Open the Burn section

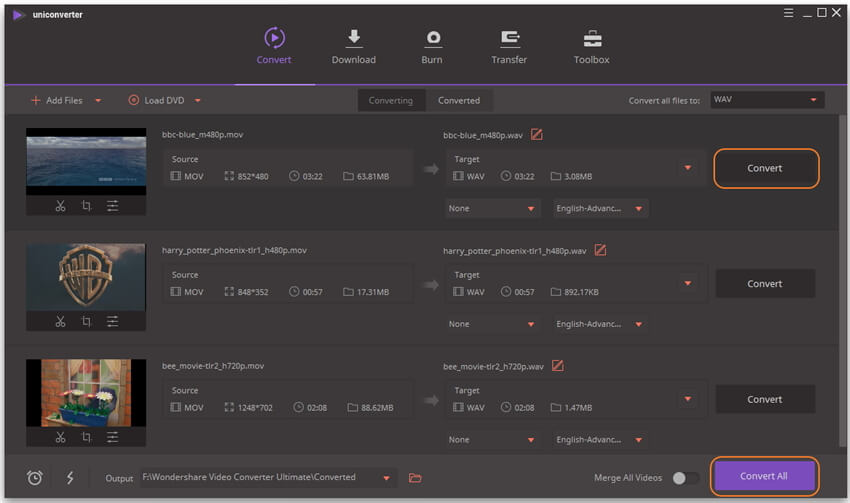432,47
